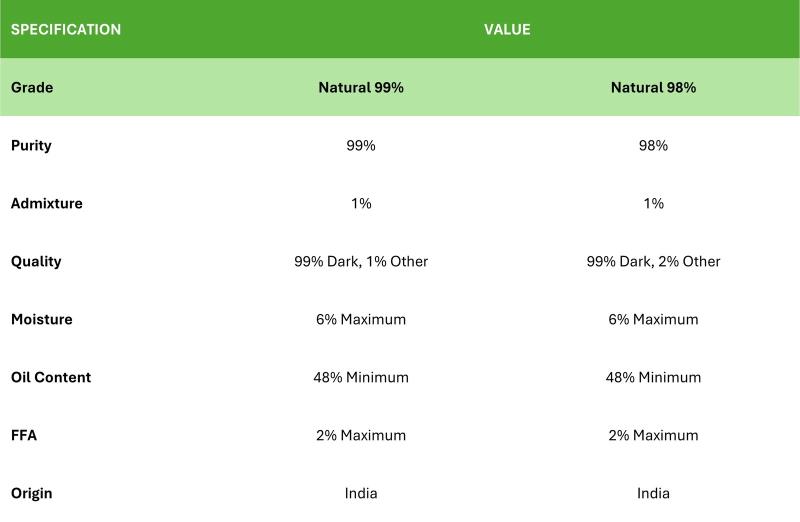Select 48% Minimum under Natural 98%
Image resolution: width=800 pixels, height=522 pixels.
pos(653,377)
